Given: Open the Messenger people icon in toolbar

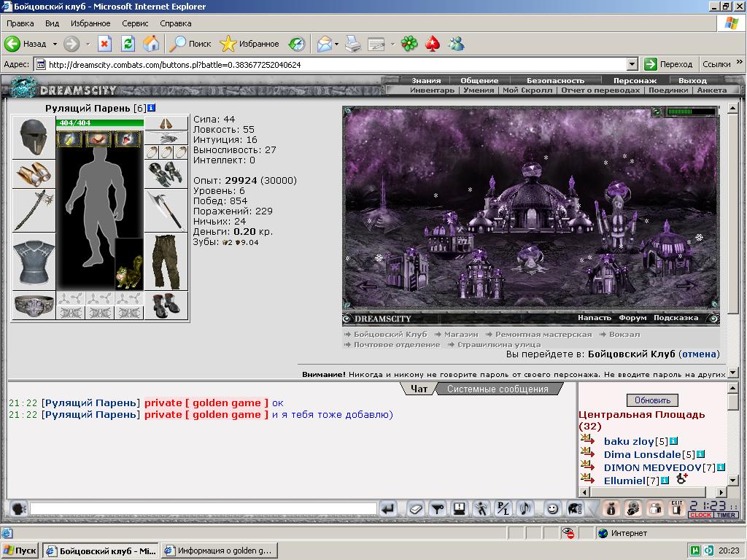Looking at the screenshot, I should click(x=456, y=44).
